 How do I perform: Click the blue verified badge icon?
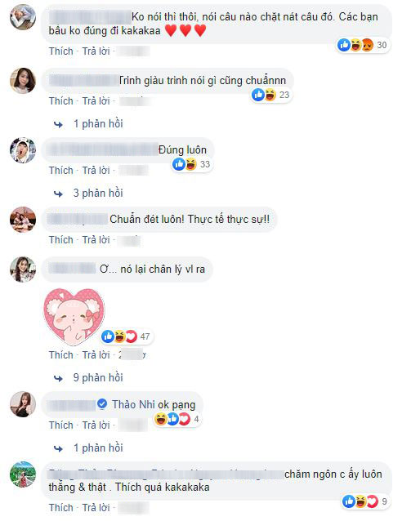click(x=102, y=403)
